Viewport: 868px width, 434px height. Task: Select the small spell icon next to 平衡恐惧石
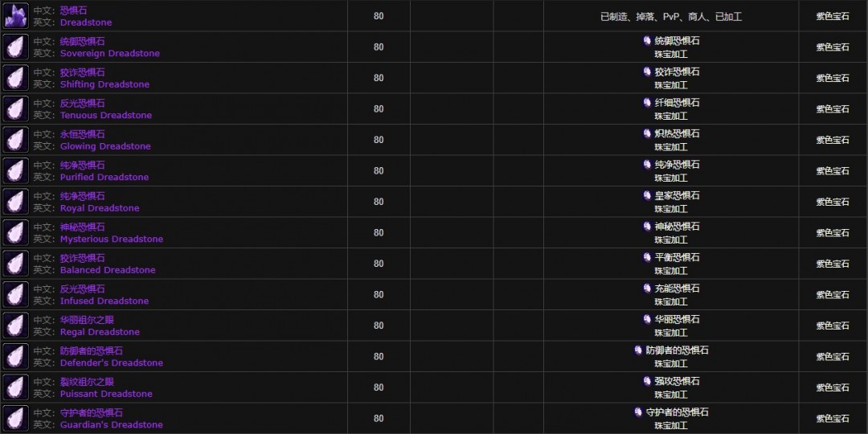647,257
